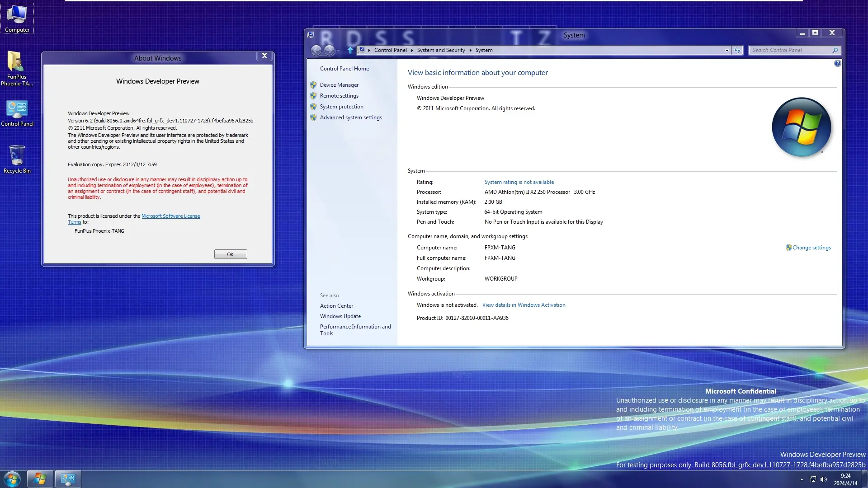The height and width of the screenshot is (488, 868).
Task: Show hidden icons arrow in system tray
Action: coord(802,479)
